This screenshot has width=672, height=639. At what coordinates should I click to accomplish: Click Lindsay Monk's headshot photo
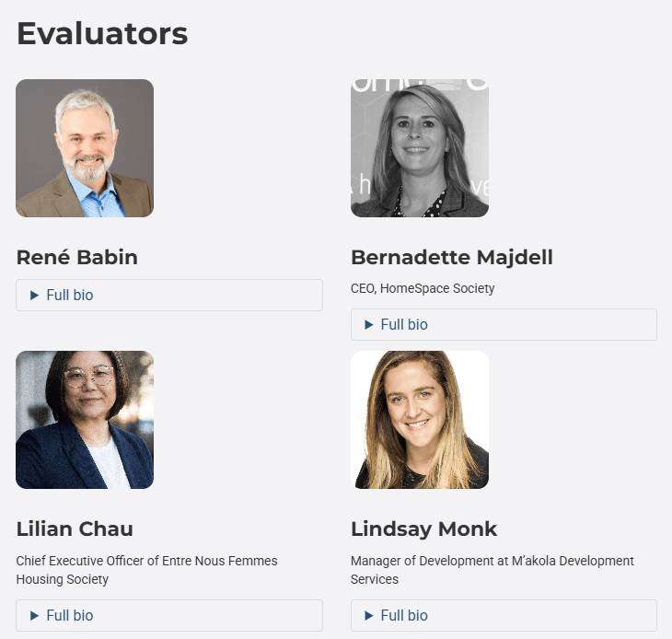[x=420, y=420]
